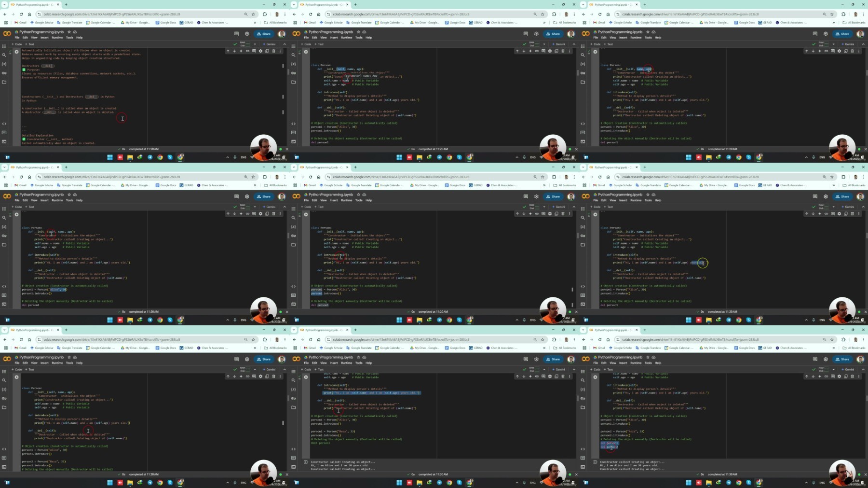Move cell up in 'name, age' highlighted frame
Screen dimensions: 868x488
pos(806,51)
